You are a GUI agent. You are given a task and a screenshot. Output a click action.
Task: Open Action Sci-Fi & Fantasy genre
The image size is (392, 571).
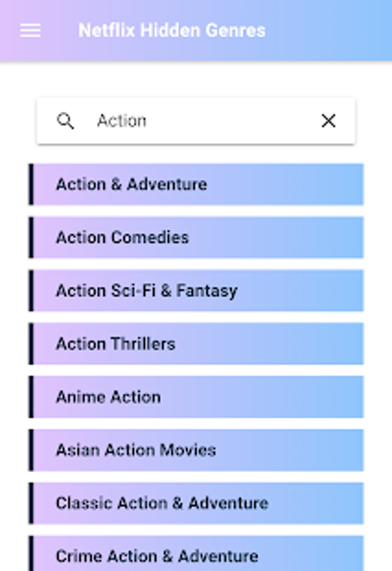coord(147,291)
